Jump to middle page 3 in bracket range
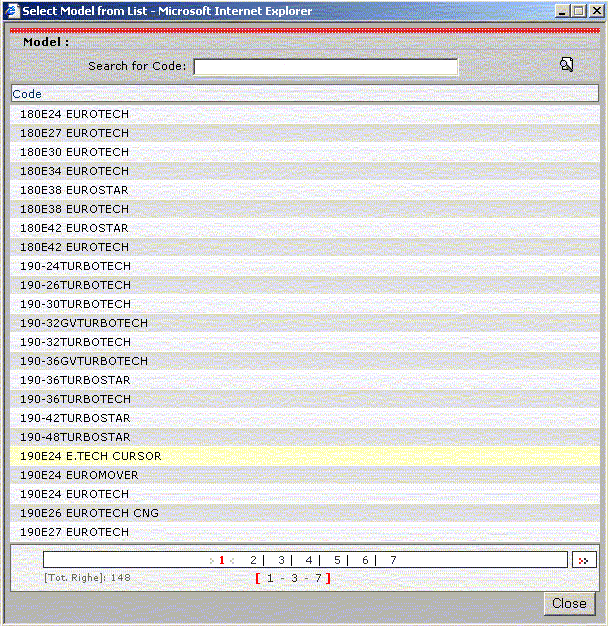 (294, 578)
